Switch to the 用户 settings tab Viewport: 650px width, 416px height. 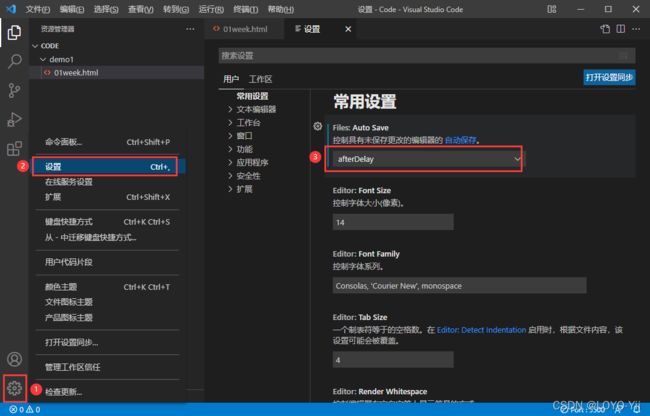[x=231, y=79]
